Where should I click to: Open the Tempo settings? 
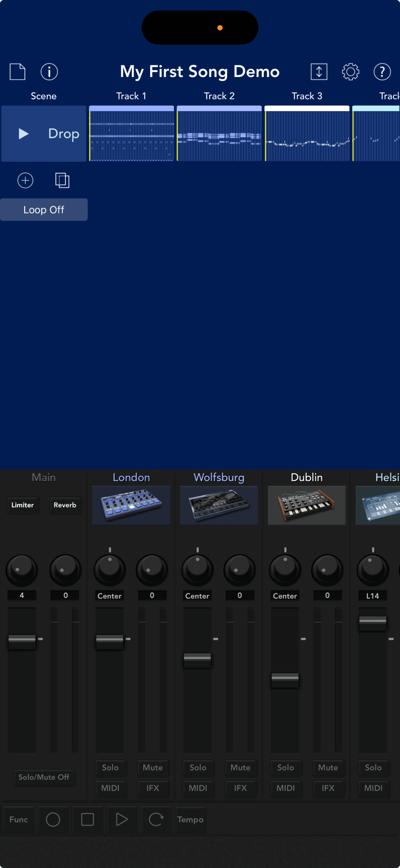(x=190, y=820)
